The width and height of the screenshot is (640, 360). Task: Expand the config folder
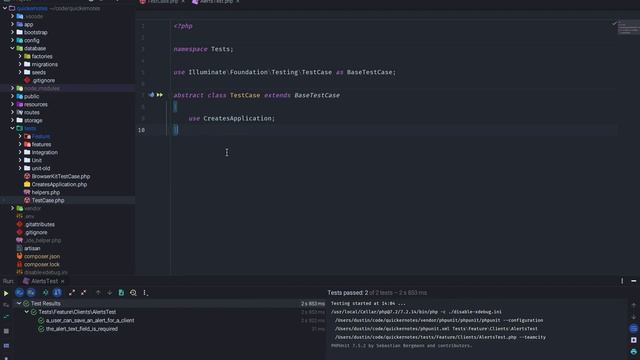[x=12, y=40]
